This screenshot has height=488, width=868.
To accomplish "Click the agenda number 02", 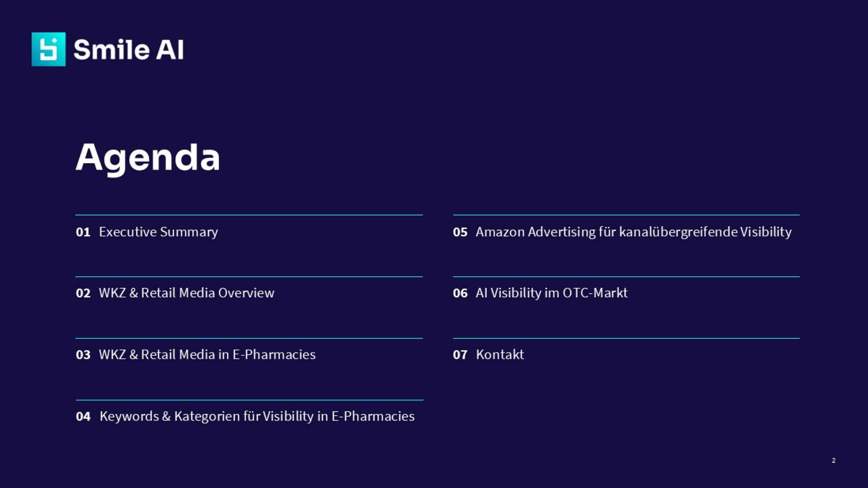I will point(83,293).
